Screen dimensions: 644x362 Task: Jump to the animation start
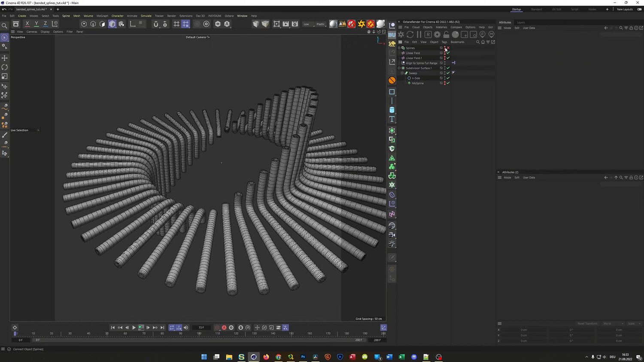[x=113, y=328]
